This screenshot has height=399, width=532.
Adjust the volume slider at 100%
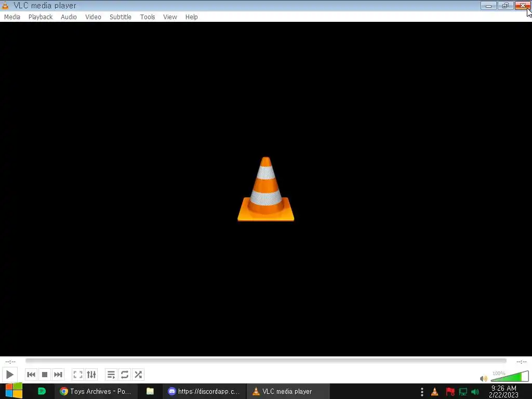(x=510, y=377)
